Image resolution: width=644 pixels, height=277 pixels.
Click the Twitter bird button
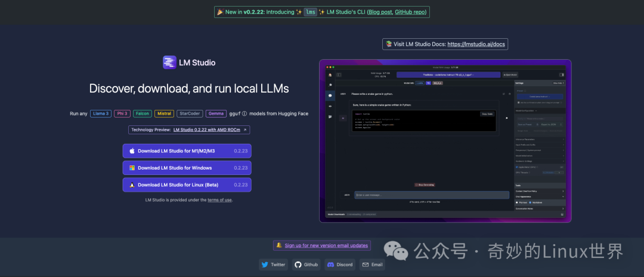[273, 264]
